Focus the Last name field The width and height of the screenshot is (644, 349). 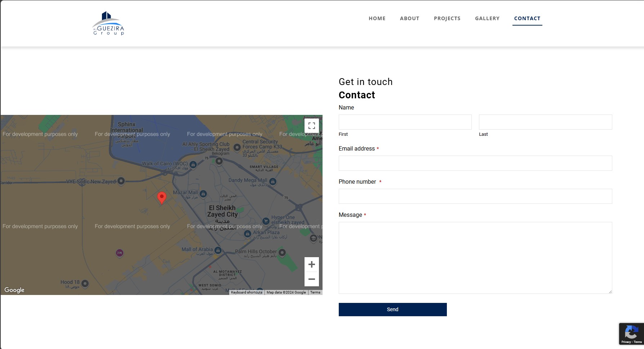545,122
